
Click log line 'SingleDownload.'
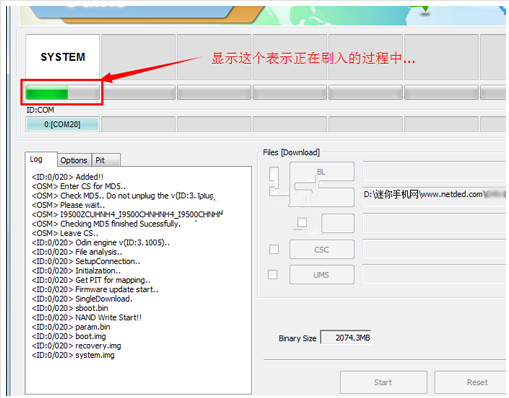(82, 299)
